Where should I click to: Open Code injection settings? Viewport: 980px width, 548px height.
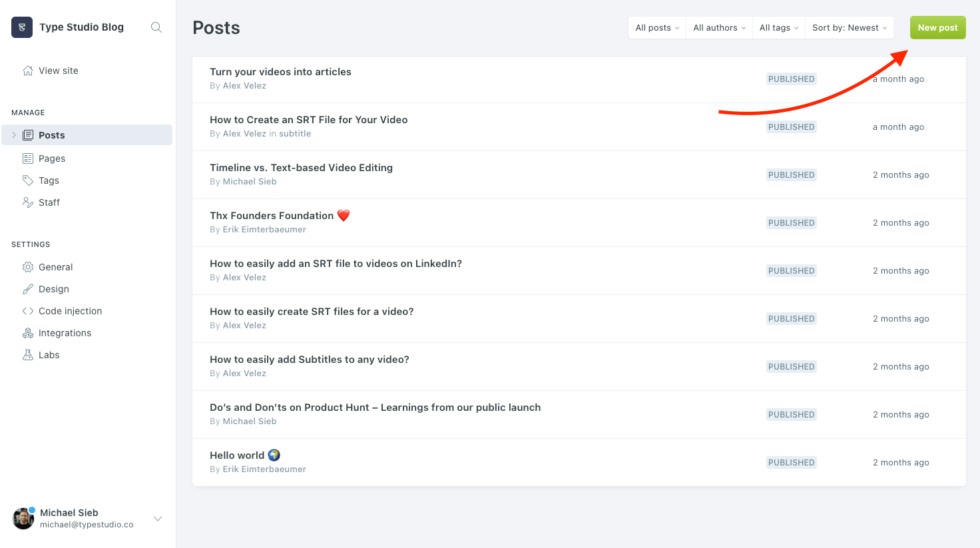[x=71, y=311]
